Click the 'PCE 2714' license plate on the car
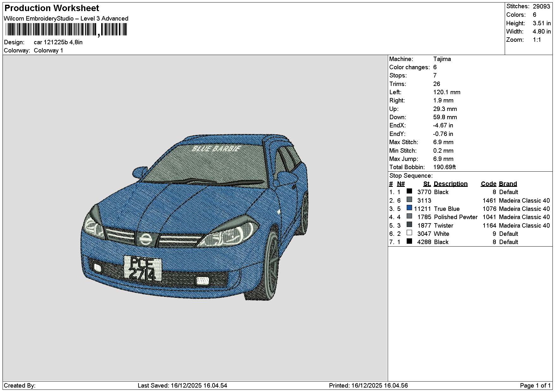Screen dimensions: 555x392 [143, 268]
